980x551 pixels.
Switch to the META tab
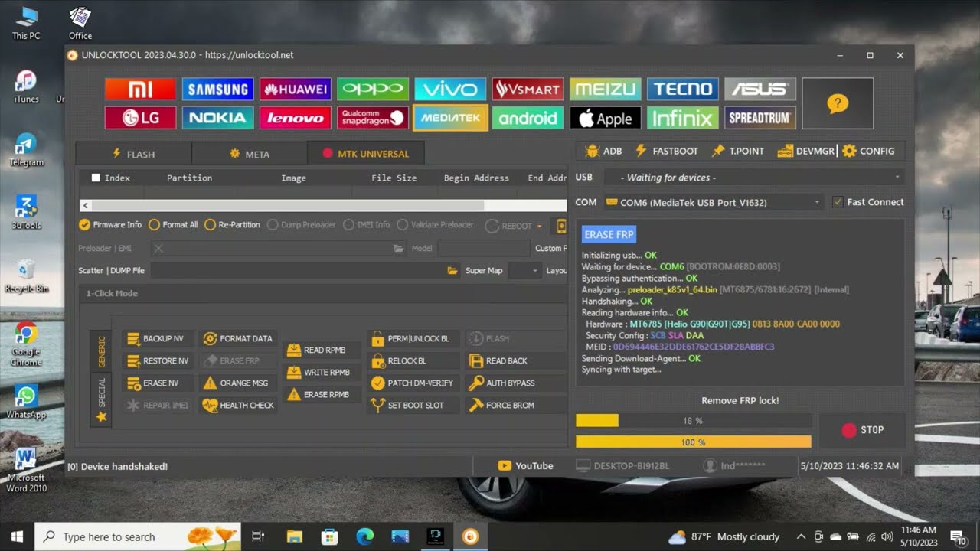tap(250, 154)
